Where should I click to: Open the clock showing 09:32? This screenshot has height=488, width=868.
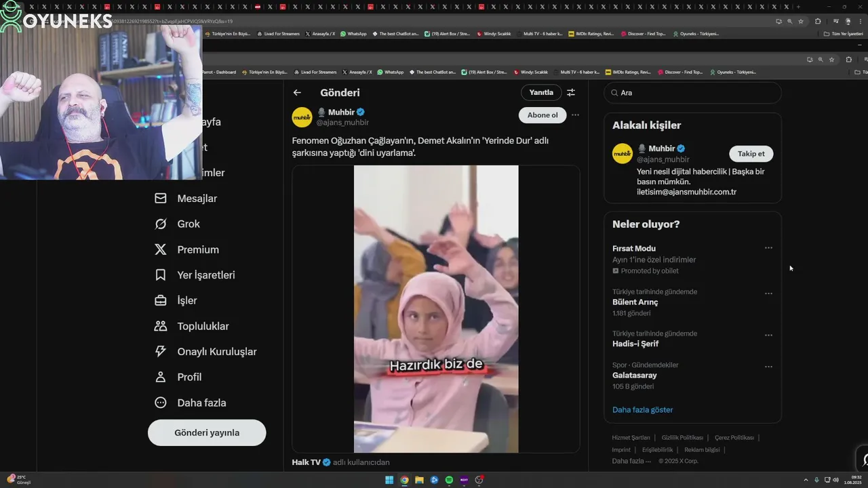(852, 480)
